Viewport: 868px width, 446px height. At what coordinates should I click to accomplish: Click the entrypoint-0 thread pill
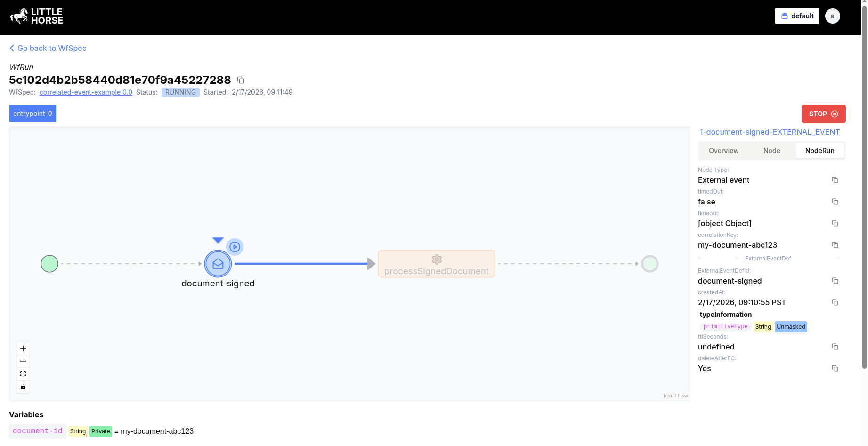click(32, 114)
